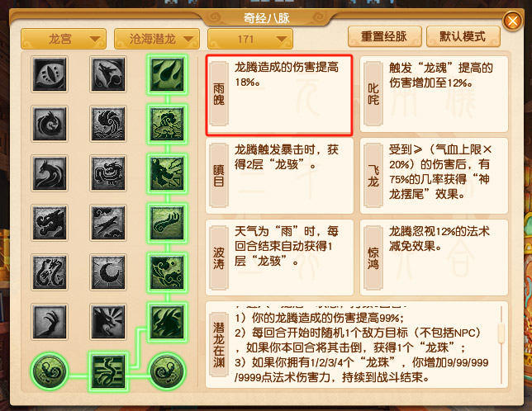Close the 奇经八脉 window

tap(513, 21)
